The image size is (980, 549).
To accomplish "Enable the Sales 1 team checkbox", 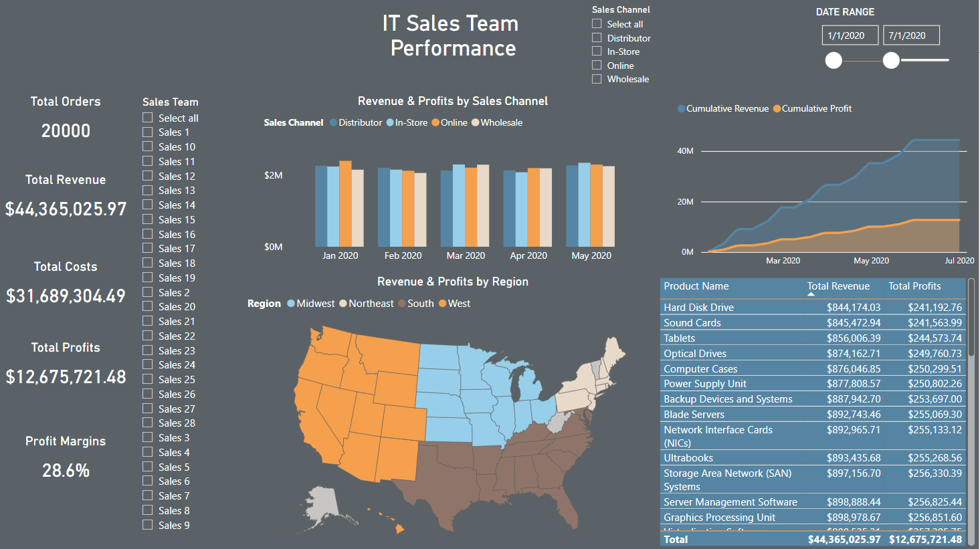I will pyautogui.click(x=146, y=132).
